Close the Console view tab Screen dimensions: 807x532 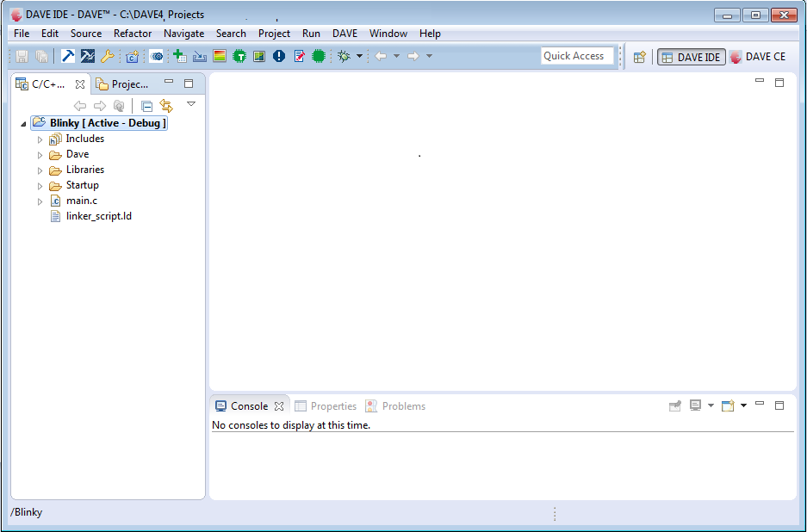pyautogui.click(x=279, y=406)
